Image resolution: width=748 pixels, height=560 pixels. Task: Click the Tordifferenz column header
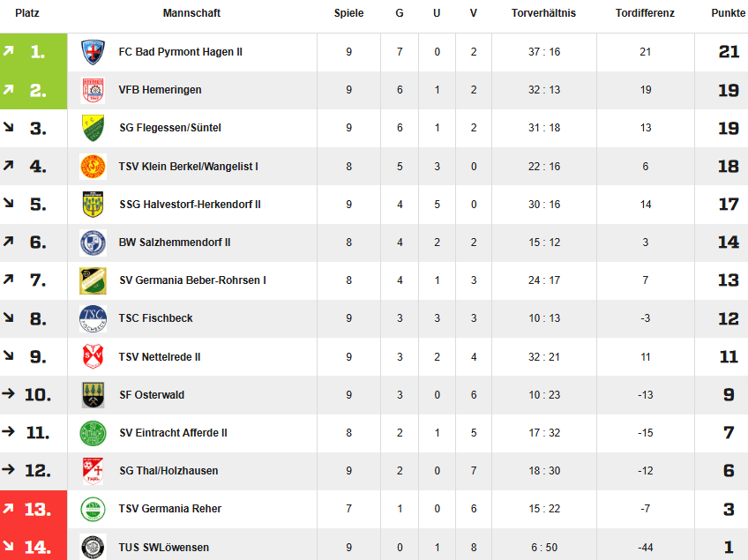click(x=645, y=13)
